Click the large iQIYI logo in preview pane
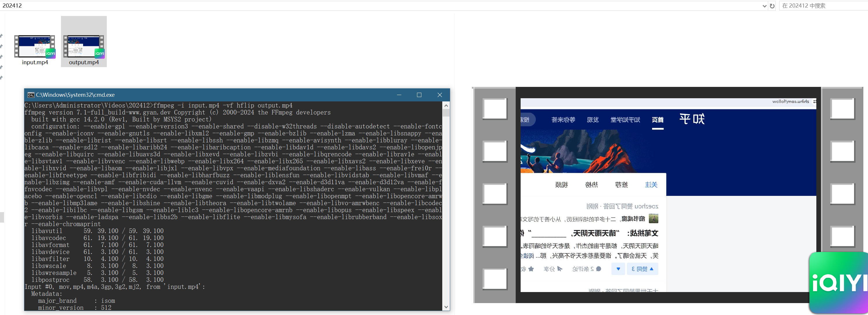The height and width of the screenshot is (315, 868). [839, 282]
